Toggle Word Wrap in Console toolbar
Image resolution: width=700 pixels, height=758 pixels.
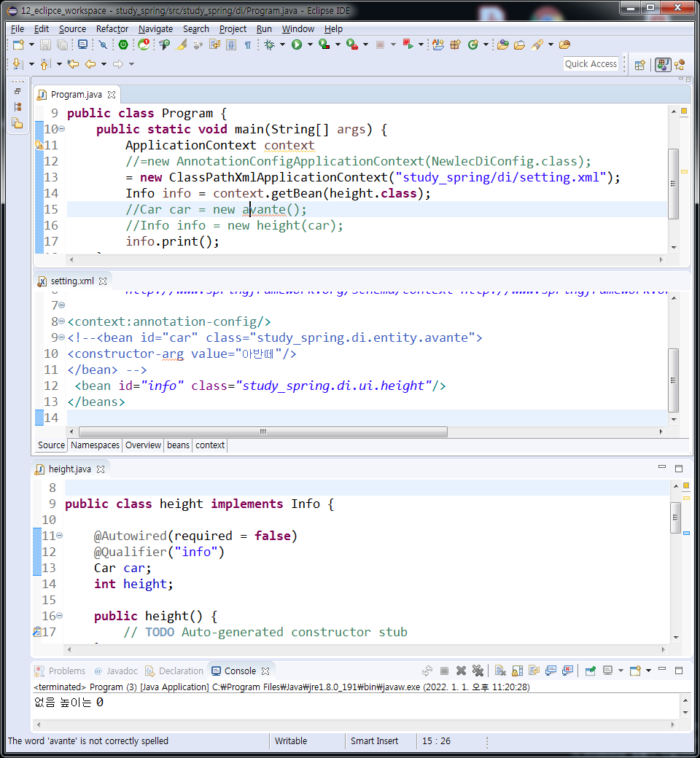(x=534, y=671)
